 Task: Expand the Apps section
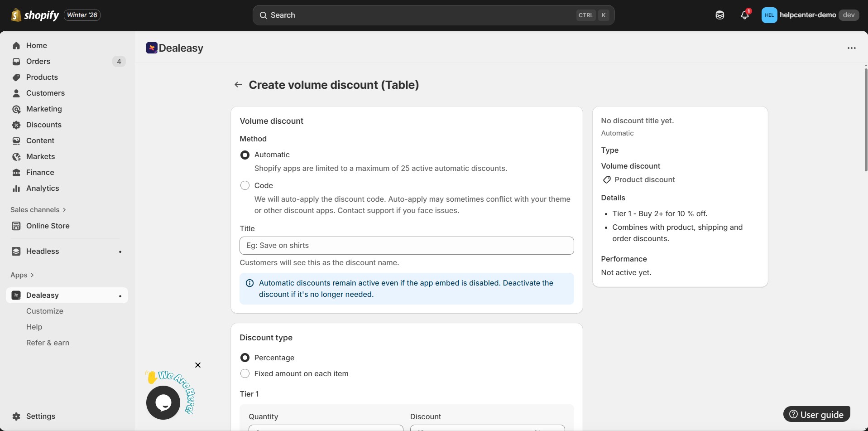[x=22, y=275]
